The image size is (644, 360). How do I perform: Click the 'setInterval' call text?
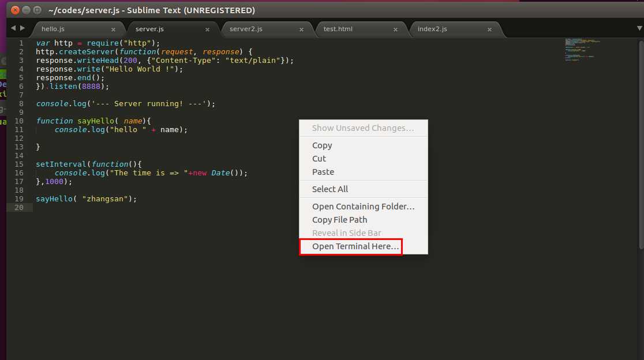coord(61,164)
